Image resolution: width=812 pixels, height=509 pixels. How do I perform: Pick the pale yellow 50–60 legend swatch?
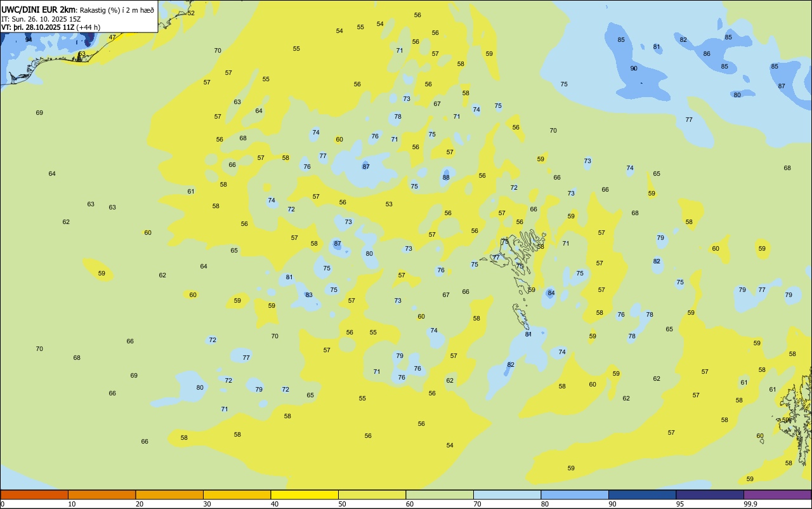[x=372, y=494]
